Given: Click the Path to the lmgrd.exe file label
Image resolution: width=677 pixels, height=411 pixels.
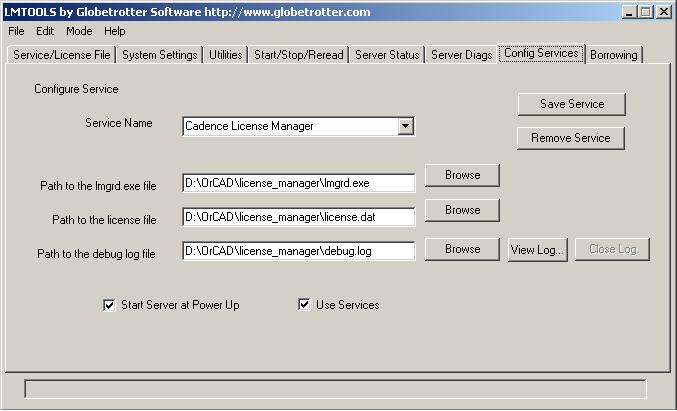Looking at the screenshot, I should pos(98,186).
